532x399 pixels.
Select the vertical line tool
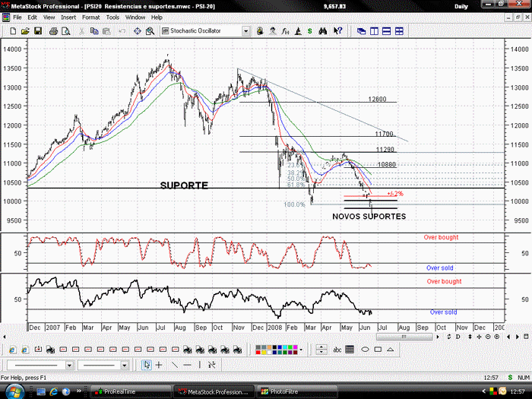tap(199, 365)
